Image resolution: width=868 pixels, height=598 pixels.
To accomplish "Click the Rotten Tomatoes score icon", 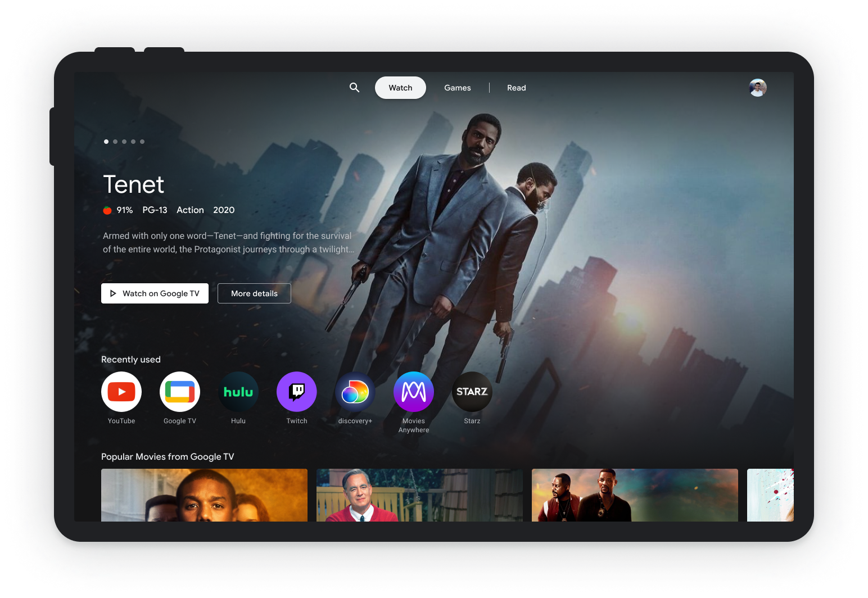I will tap(107, 210).
